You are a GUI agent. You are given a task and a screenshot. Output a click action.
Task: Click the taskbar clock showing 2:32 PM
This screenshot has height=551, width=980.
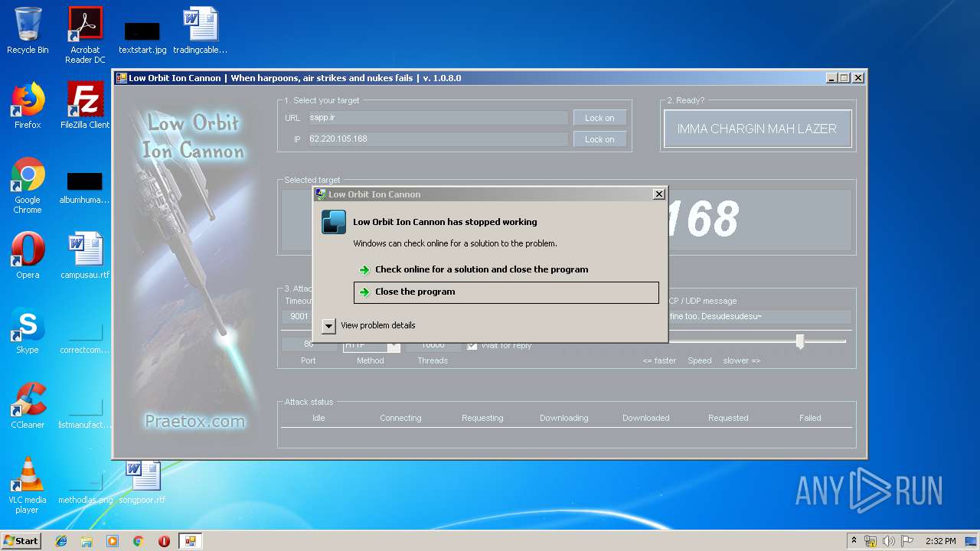coord(940,541)
